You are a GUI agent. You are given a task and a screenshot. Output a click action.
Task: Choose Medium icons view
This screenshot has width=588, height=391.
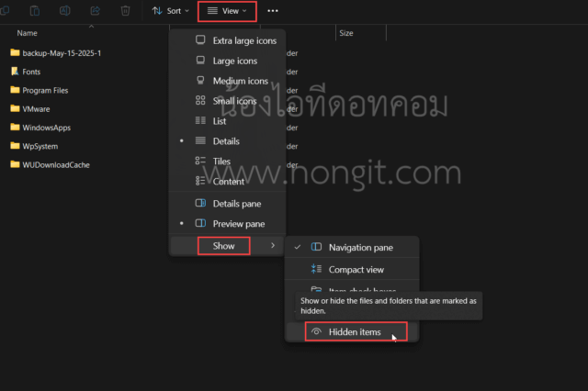tap(227, 81)
